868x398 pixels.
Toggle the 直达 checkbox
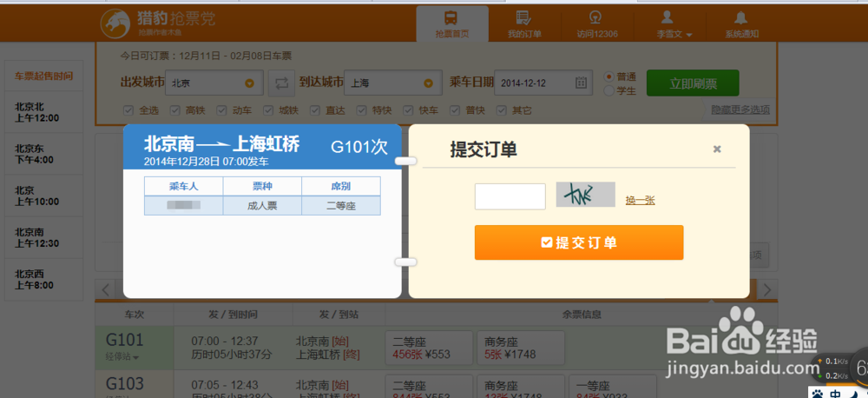pos(315,110)
